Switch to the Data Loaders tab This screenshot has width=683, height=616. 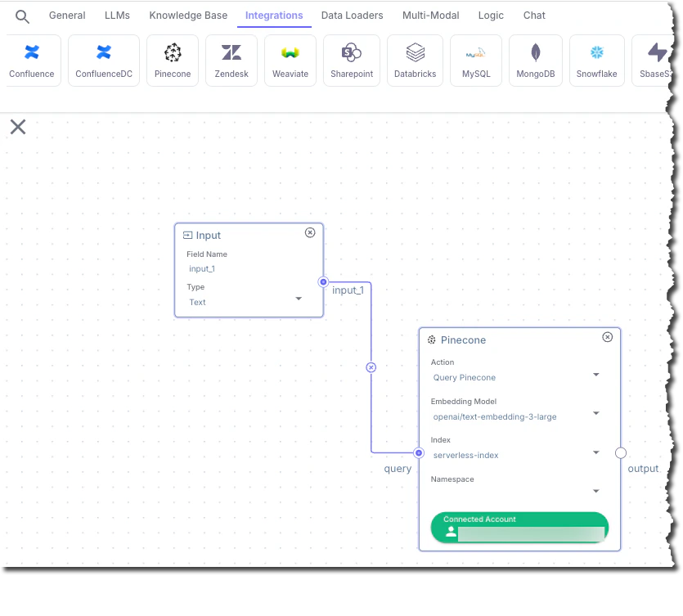pyautogui.click(x=352, y=15)
